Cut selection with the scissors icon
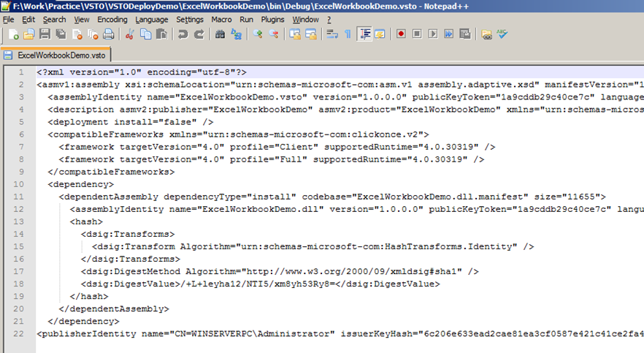This screenshot has height=353, width=644. 130,34
